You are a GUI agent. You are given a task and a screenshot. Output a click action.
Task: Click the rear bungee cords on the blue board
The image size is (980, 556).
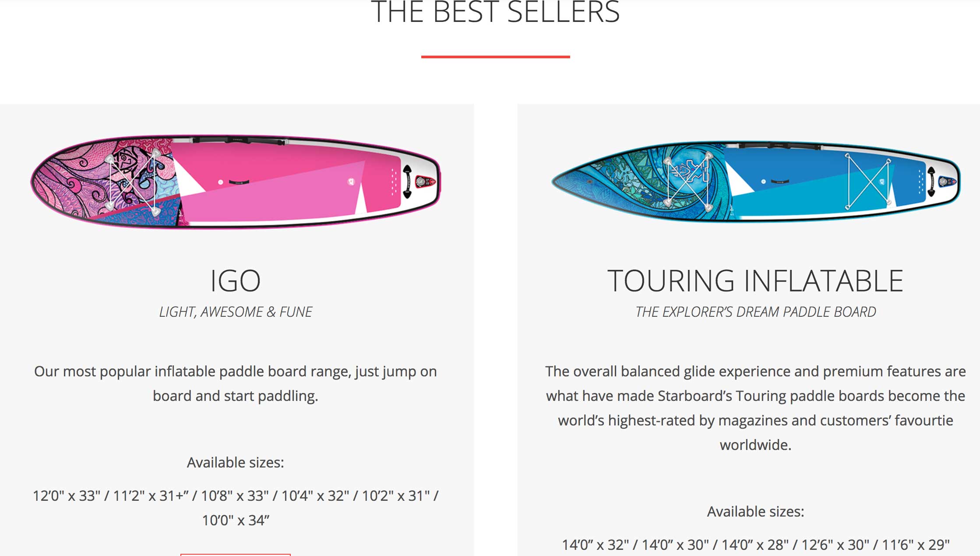868,181
